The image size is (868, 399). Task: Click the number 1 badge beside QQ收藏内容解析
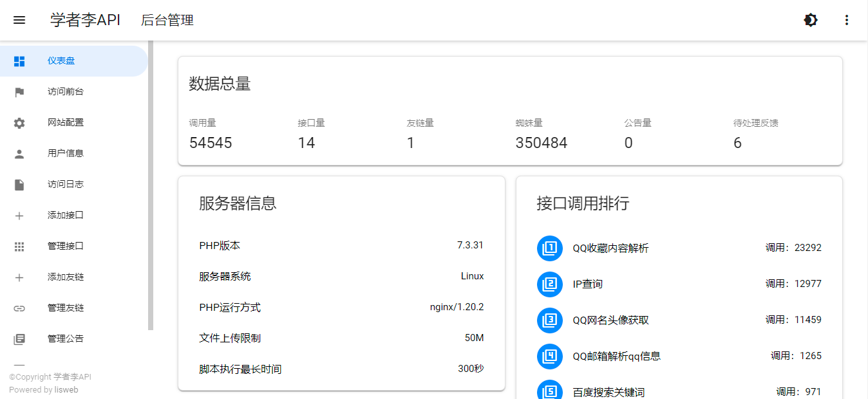click(549, 248)
